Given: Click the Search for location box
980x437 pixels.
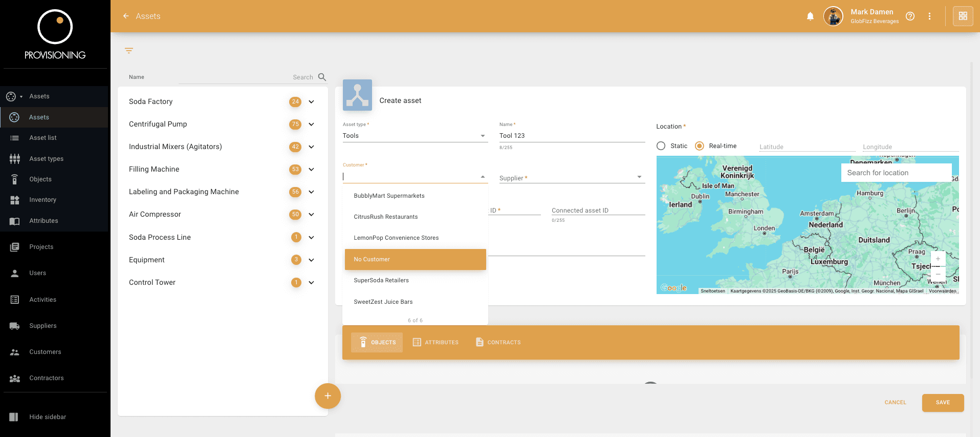Looking at the screenshot, I should pos(896,173).
